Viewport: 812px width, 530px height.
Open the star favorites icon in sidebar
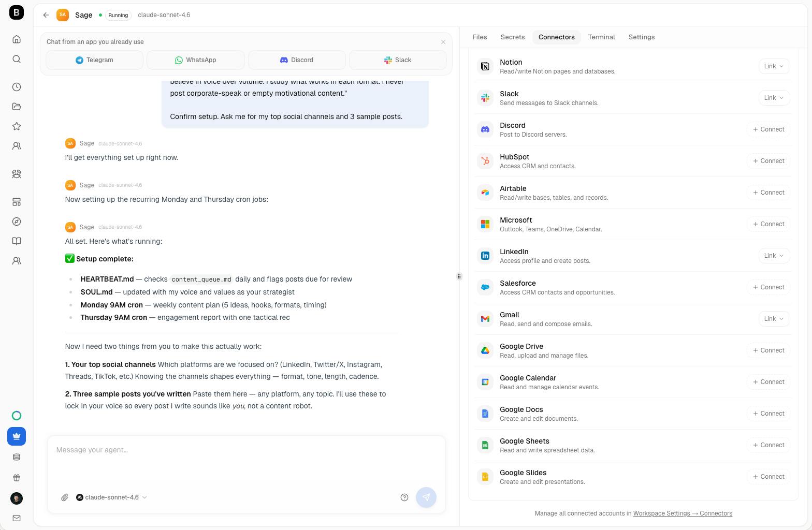17,126
